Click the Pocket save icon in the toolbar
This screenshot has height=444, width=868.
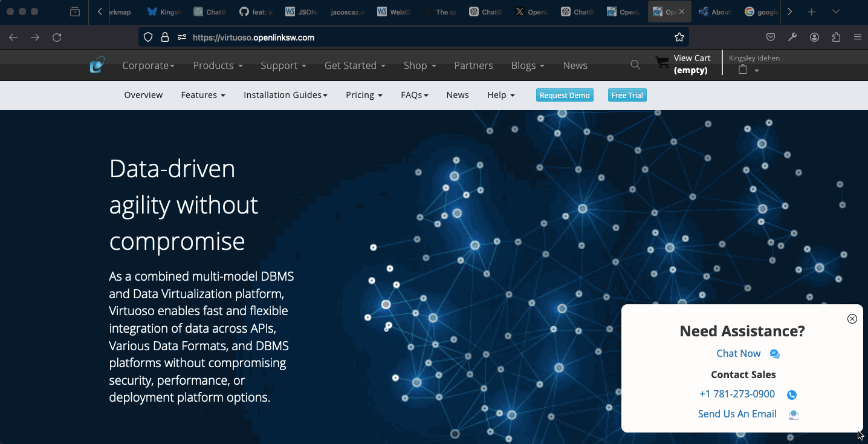(771, 38)
